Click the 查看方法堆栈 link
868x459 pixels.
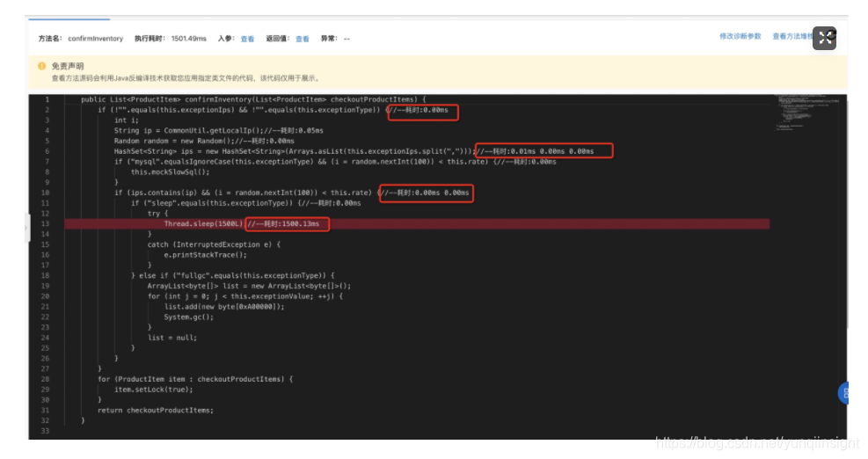click(x=792, y=36)
